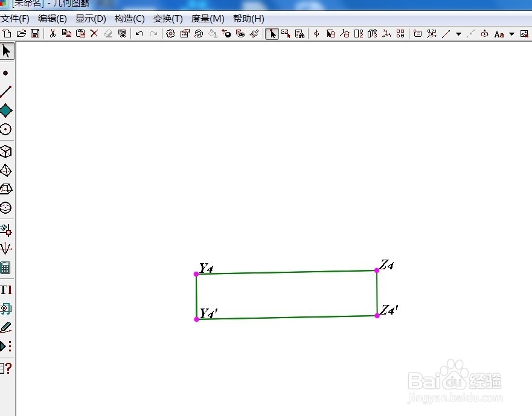
Task: Select the sphere tool in sidebar
Action: click(x=6, y=208)
